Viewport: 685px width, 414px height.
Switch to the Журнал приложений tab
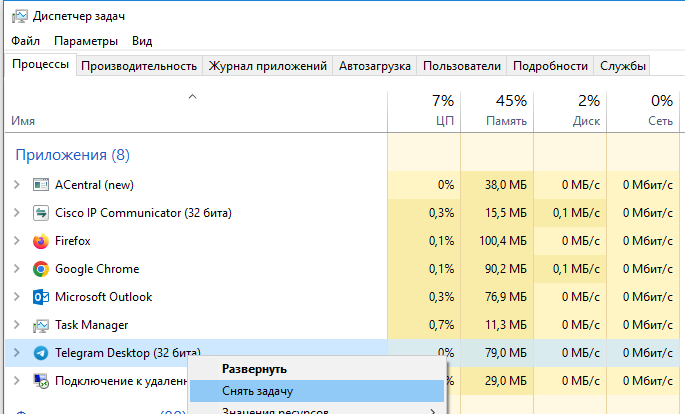click(x=267, y=66)
